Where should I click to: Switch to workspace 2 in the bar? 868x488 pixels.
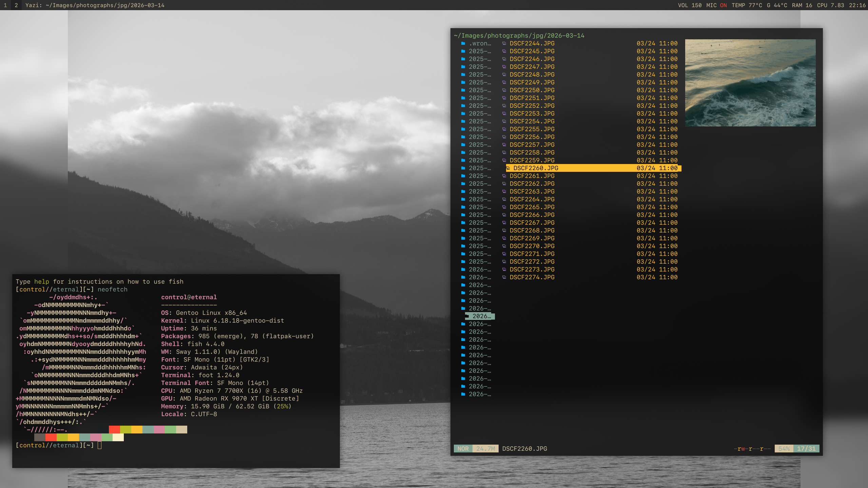(x=16, y=5)
